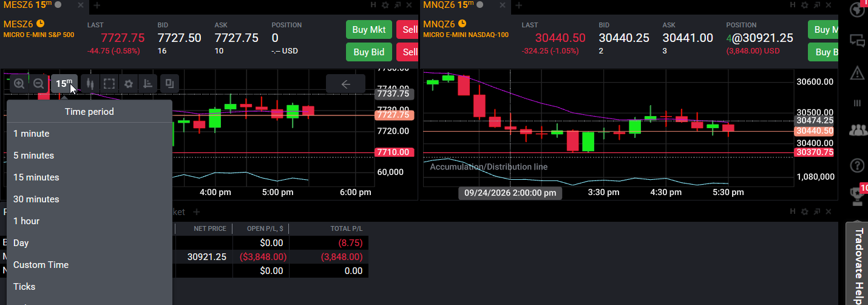868x305 pixels.
Task: Choose Custom Time period option
Action: point(89,265)
